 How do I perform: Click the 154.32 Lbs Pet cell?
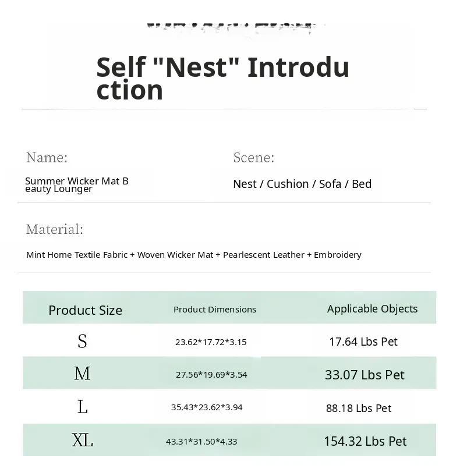pyautogui.click(x=365, y=441)
